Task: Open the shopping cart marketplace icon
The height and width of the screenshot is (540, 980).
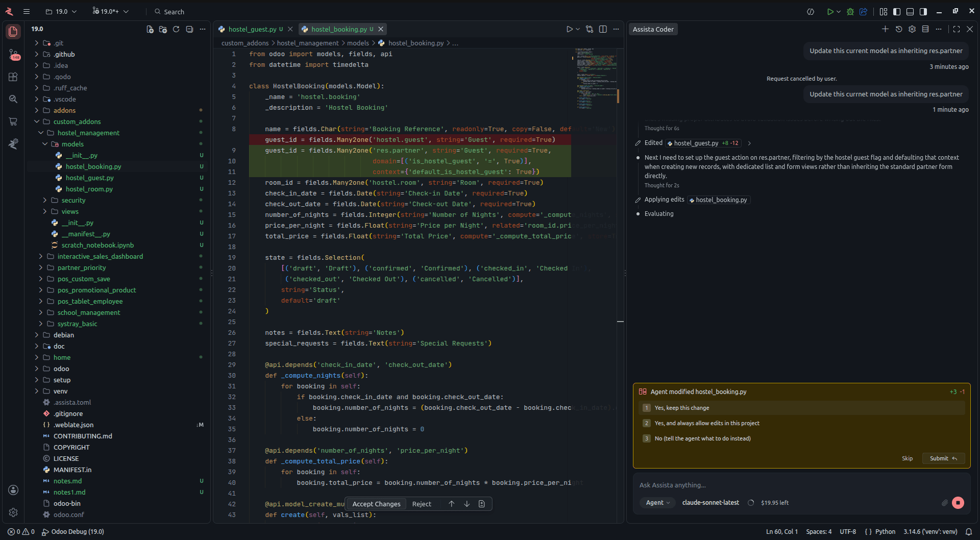Action: pos(13,121)
